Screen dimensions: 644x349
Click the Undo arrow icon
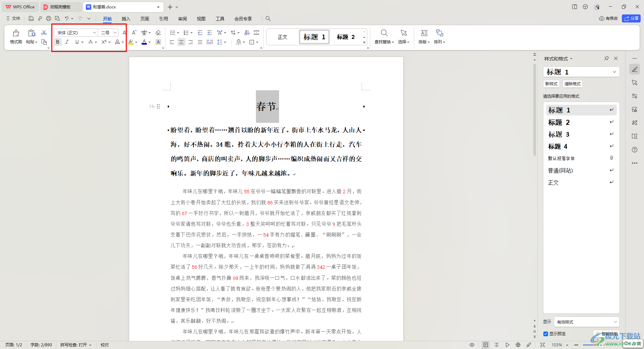(x=67, y=18)
